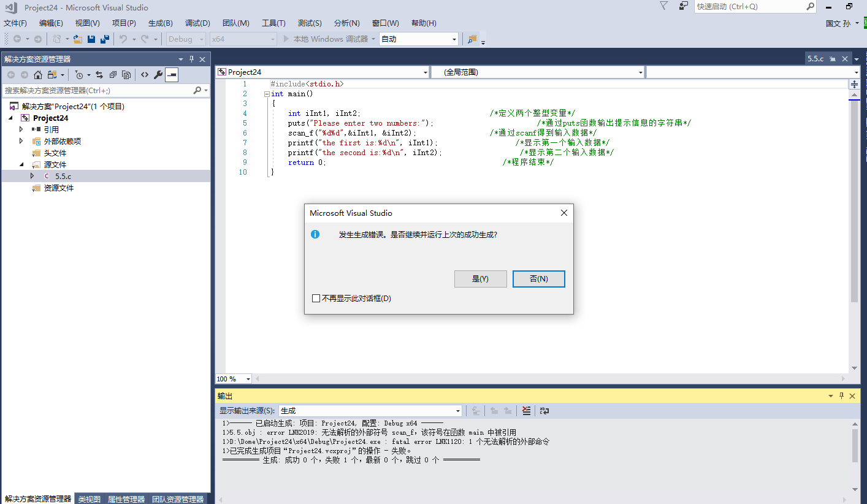The image size is (867, 504).
Task: Click the Clear All icon in Output panel
Action: point(526,411)
